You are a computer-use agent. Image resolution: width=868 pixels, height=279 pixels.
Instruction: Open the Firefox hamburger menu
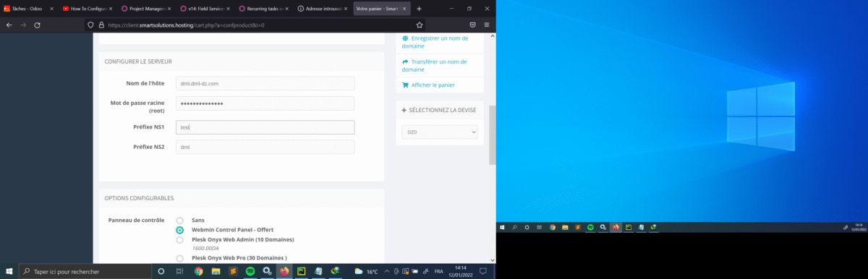(x=486, y=25)
